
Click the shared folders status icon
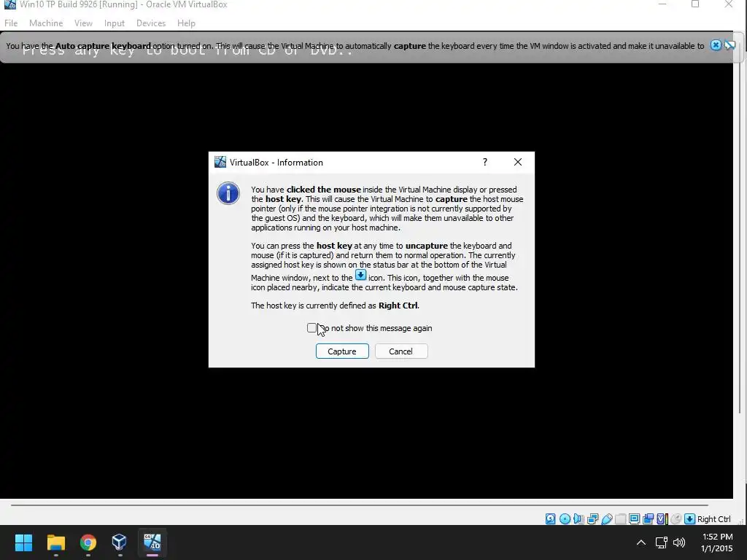pos(620,519)
